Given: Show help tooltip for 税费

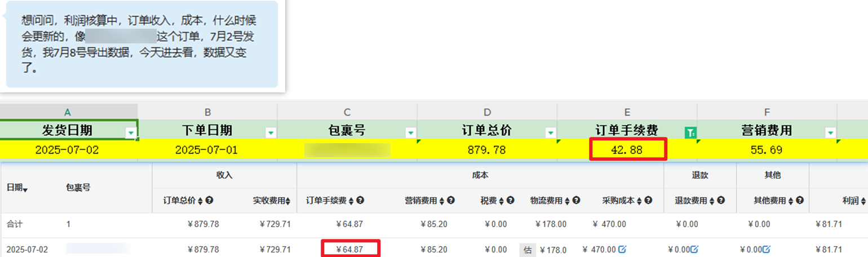Looking at the screenshot, I should coord(510,200).
